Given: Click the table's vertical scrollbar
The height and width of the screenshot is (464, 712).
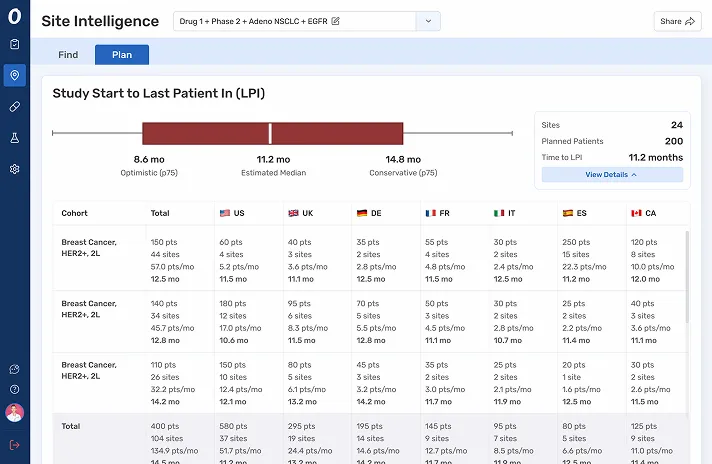Looking at the screenshot, I should (x=686, y=280).
